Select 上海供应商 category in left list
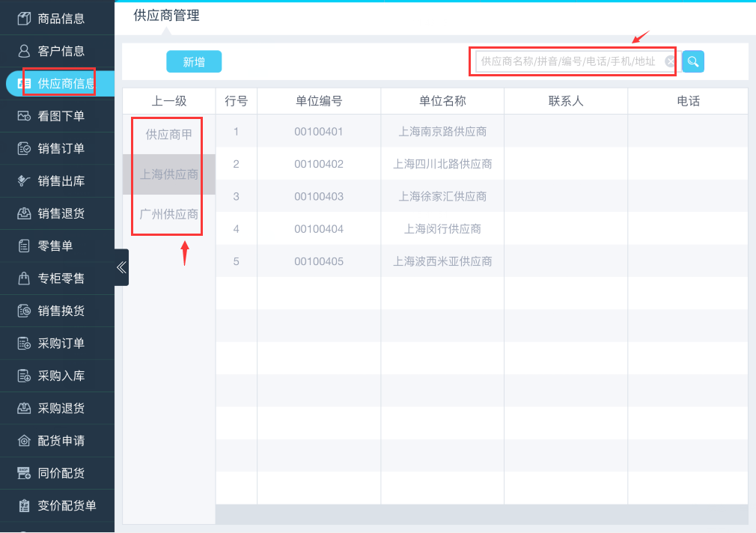The width and height of the screenshot is (756, 533). pyautogui.click(x=169, y=174)
